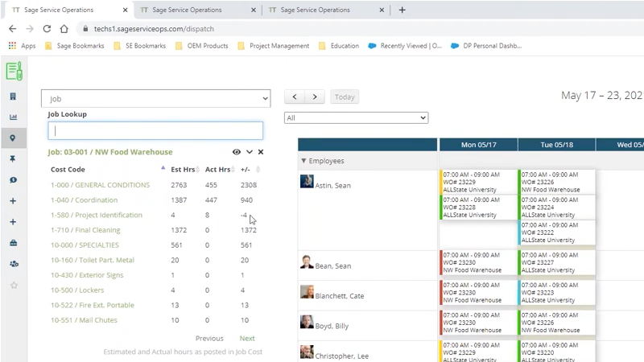Open the building icon in the sidebar
644x362 pixels.
[13, 97]
